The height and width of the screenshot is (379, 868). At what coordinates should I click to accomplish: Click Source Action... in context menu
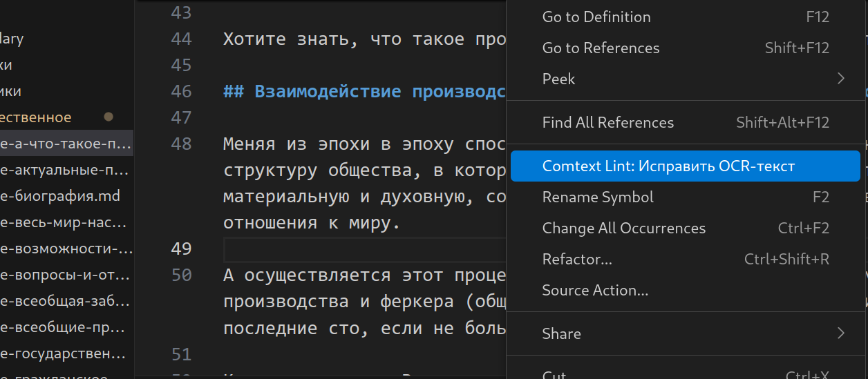pos(595,291)
